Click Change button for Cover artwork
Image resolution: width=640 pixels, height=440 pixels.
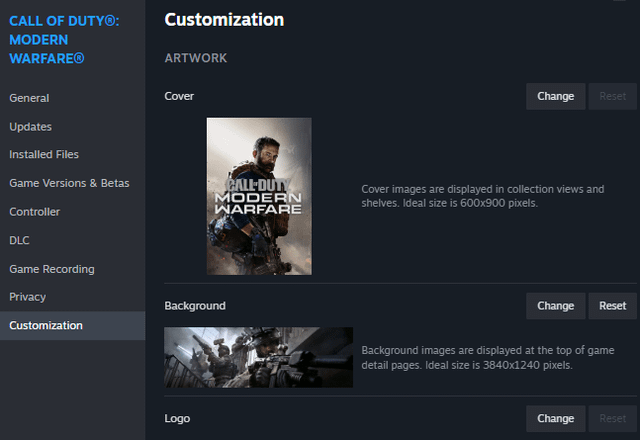click(556, 97)
